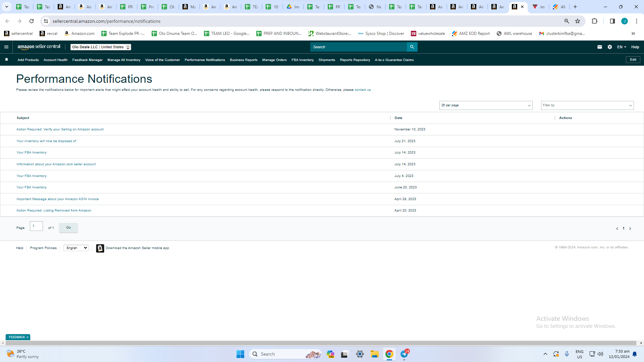644x362 pixels.
Task: Open 'Action Required: Verify your Selling on Amazon account'
Action: (x=60, y=129)
